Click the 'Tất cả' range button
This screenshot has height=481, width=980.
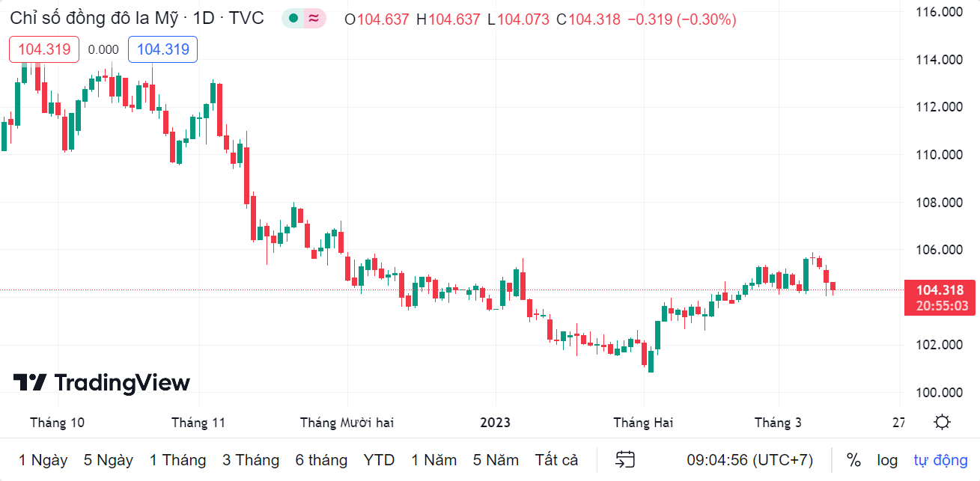pos(556,459)
